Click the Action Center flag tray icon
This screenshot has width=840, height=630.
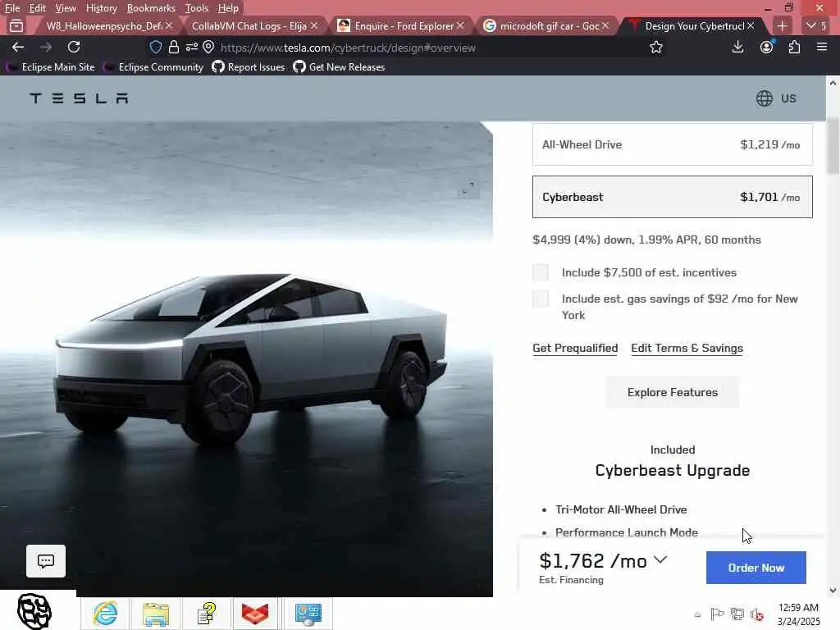(x=717, y=614)
